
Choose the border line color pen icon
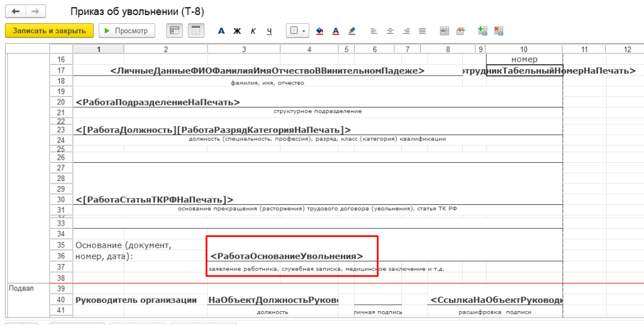tap(352, 31)
